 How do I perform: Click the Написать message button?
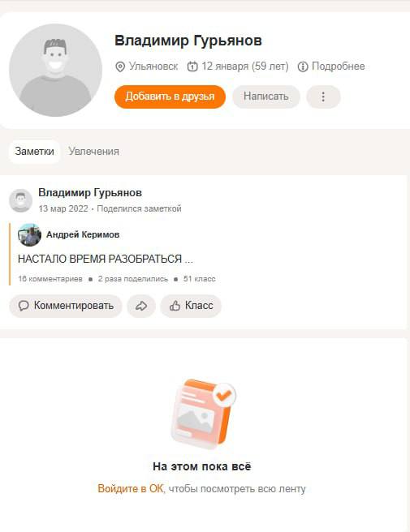(x=266, y=97)
